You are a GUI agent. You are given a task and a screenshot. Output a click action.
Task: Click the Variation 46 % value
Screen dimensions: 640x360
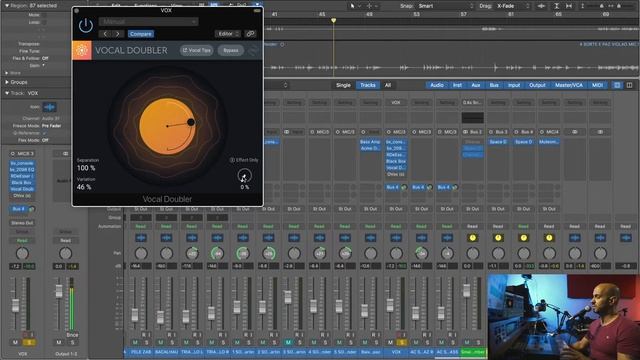(x=84, y=187)
